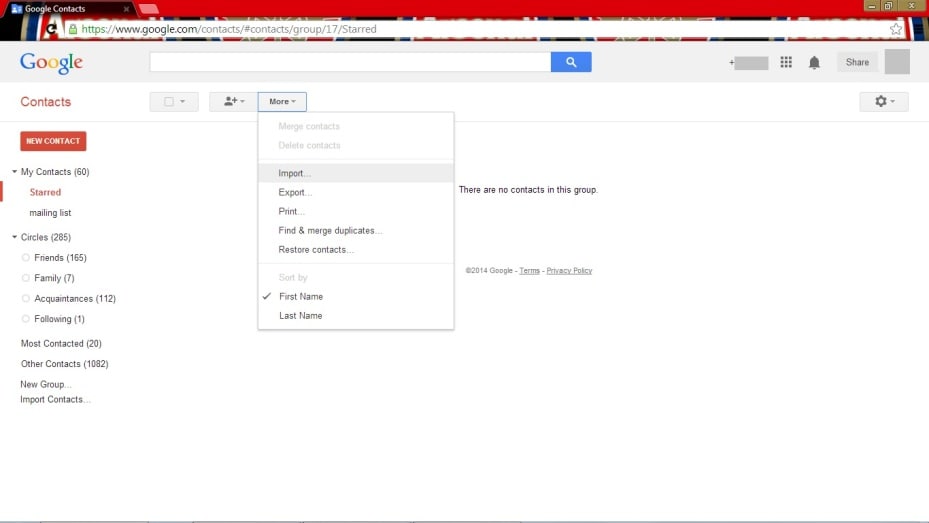Close the More dropdown button
This screenshot has height=523, width=929.
(x=282, y=101)
